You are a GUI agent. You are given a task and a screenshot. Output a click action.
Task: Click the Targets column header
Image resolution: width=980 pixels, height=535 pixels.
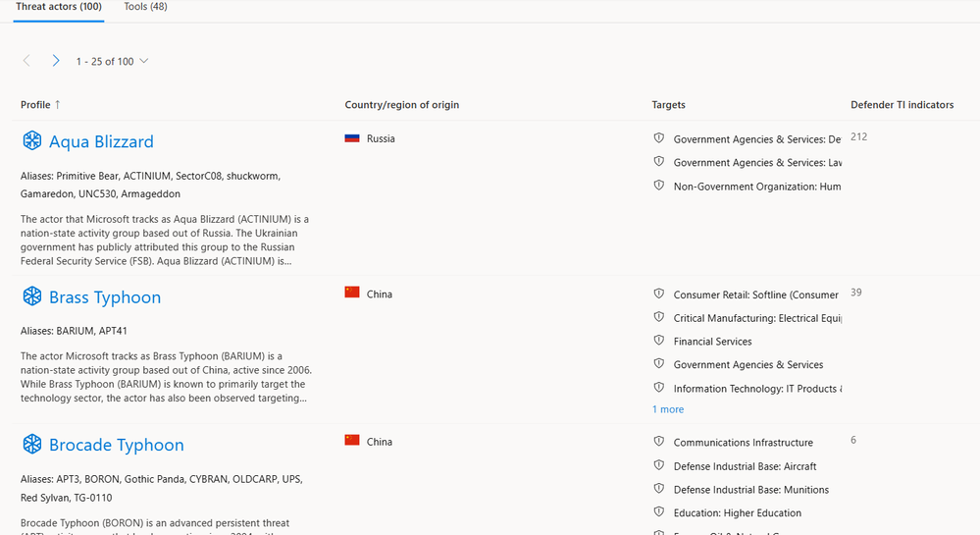tap(668, 104)
